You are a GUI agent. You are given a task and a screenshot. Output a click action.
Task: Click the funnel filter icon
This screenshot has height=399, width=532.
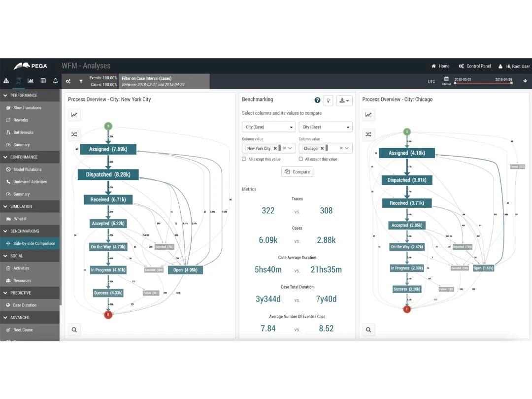(81, 81)
